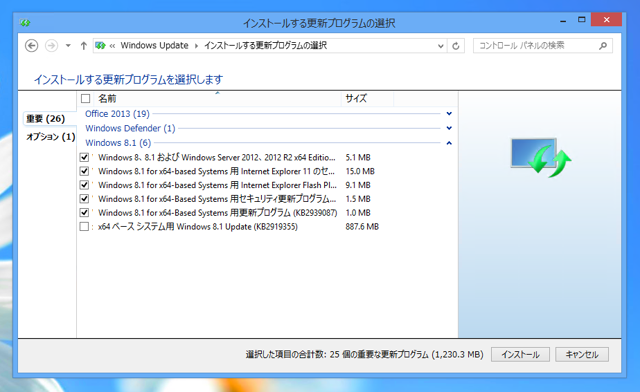Uncheck the Internet Explorer Flash update checkbox

click(x=84, y=185)
